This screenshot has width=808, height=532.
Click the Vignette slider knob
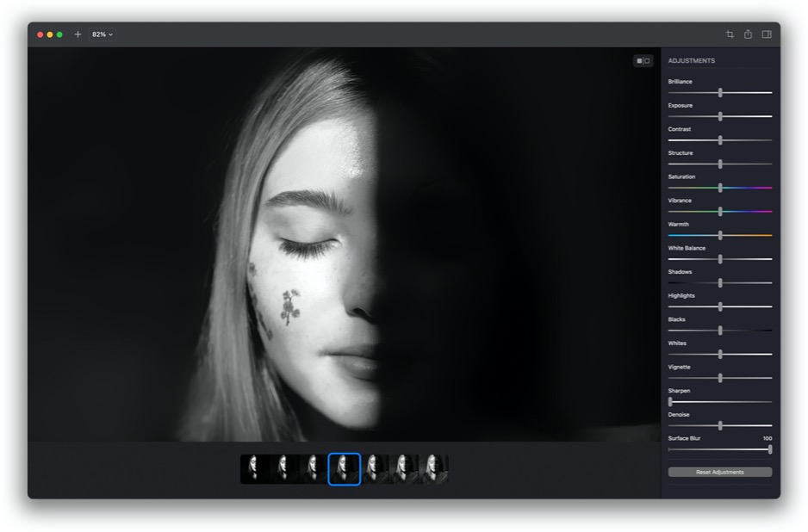click(x=720, y=378)
